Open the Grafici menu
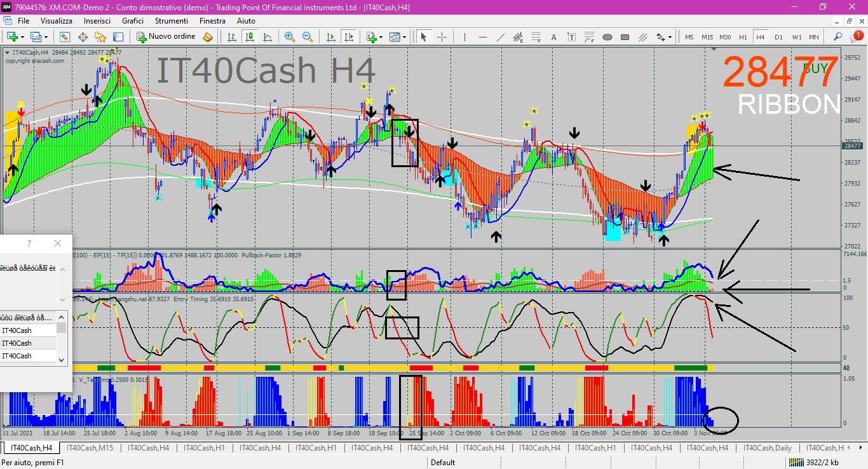Screen dimensions: 868x469 (133, 21)
